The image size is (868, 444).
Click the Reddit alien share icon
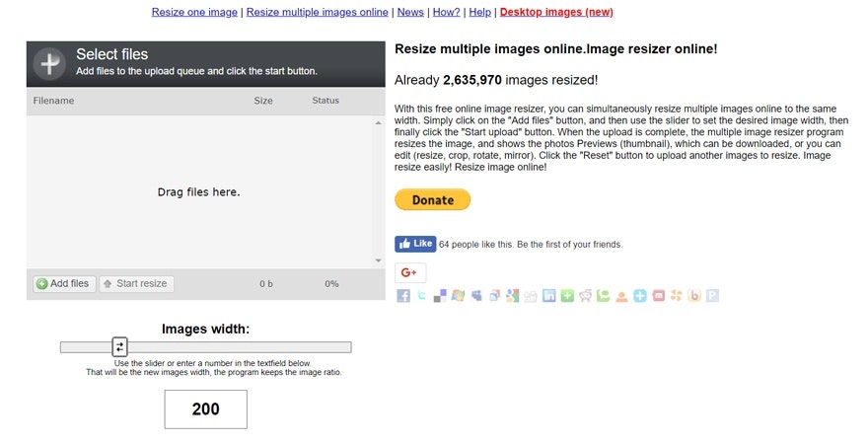click(x=585, y=295)
